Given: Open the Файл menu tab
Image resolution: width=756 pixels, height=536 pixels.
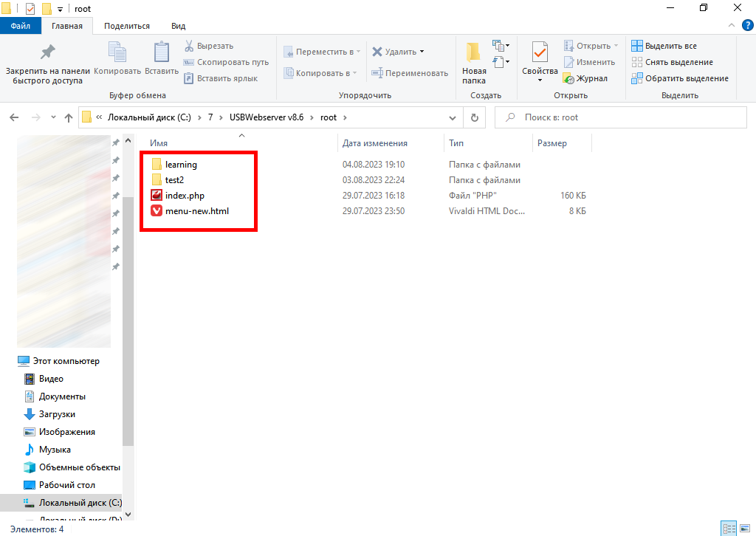Looking at the screenshot, I should [21, 26].
